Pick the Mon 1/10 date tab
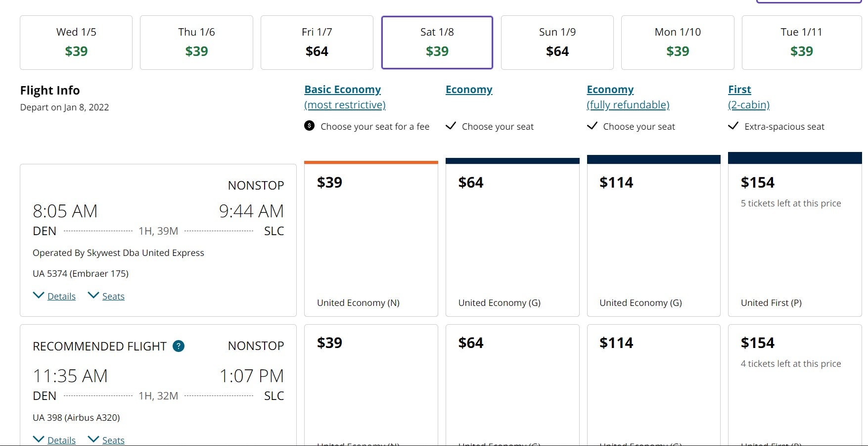The width and height of the screenshot is (868, 446). 678,43
